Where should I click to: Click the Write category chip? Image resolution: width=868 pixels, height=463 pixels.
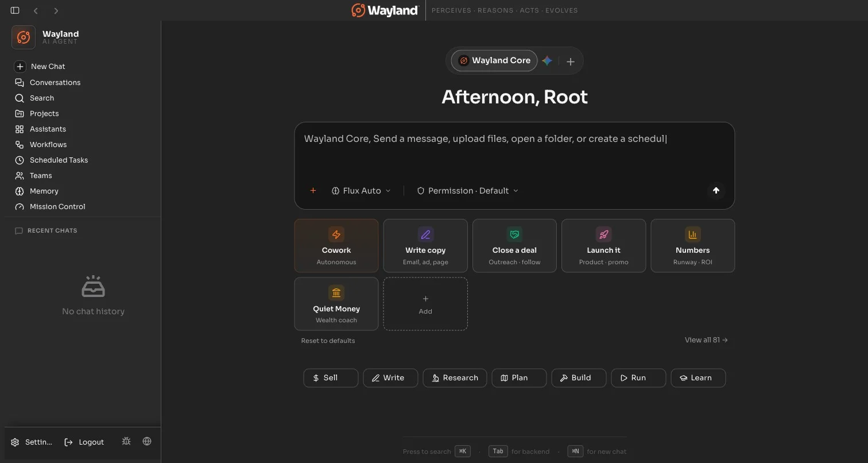390,378
